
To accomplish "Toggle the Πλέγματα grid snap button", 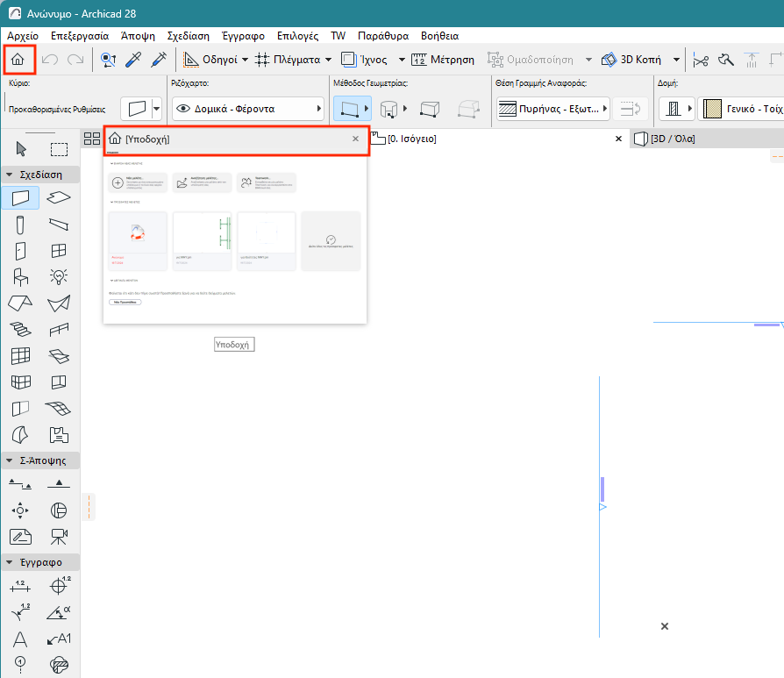I will [288, 60].
